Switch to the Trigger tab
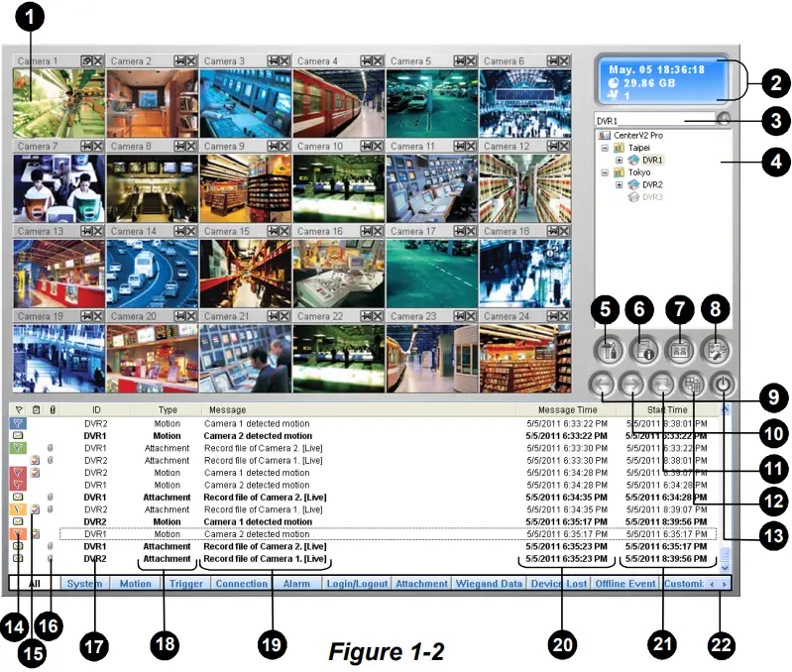Image resolution: width=792 pixels, height=672 pixels. pos(186,584)
